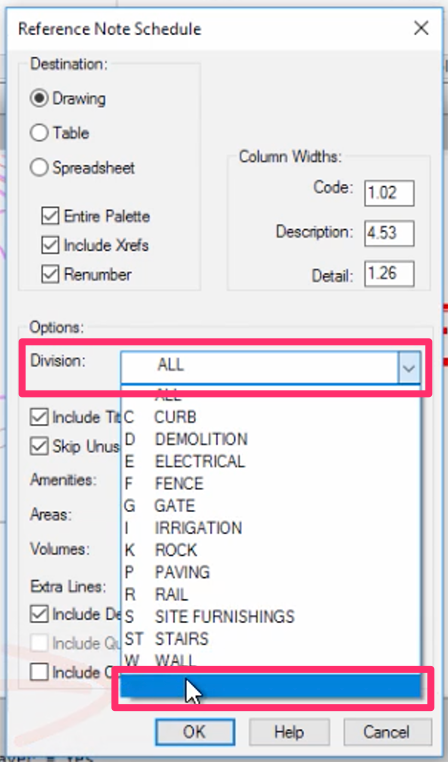
Task: Toggle the Include Title checkbox
Action: coord(39,417)
